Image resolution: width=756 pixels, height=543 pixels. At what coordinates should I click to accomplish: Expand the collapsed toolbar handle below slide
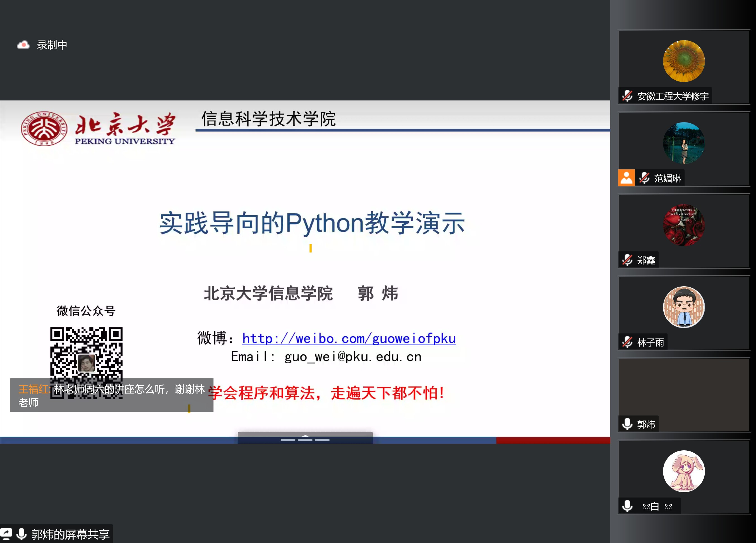(x=305, y=438)
